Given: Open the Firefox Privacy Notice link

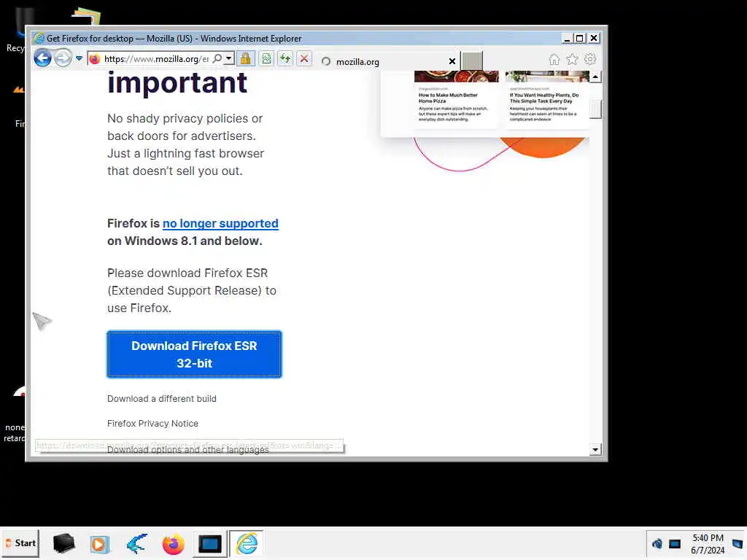Looking at the screenshot, I should (152, 424).
